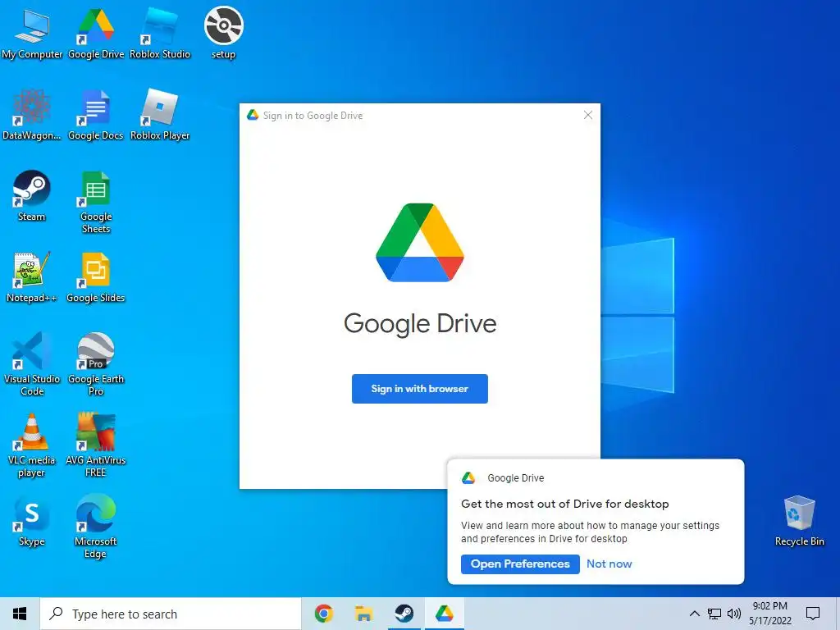Select the AVG AntiVirus FREE desktop shortcut
Image resolution: width=840 pixels, height=630 pixels.
[96, 445]
